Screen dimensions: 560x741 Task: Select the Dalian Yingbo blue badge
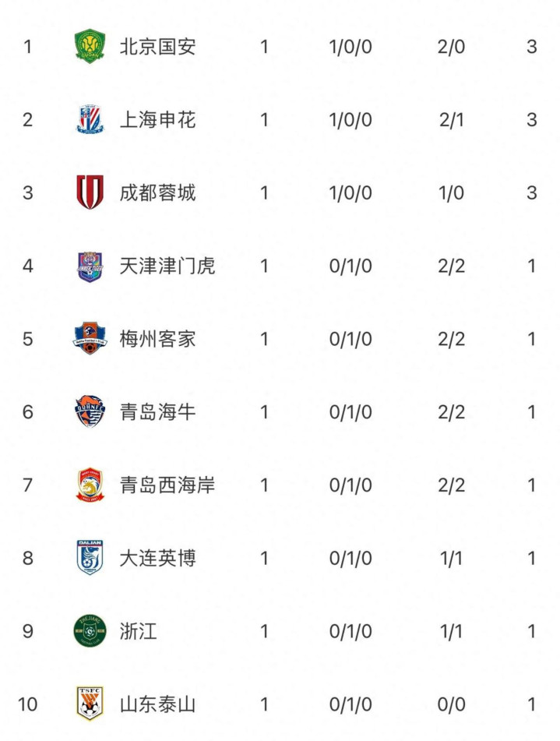tap(90, 558)
